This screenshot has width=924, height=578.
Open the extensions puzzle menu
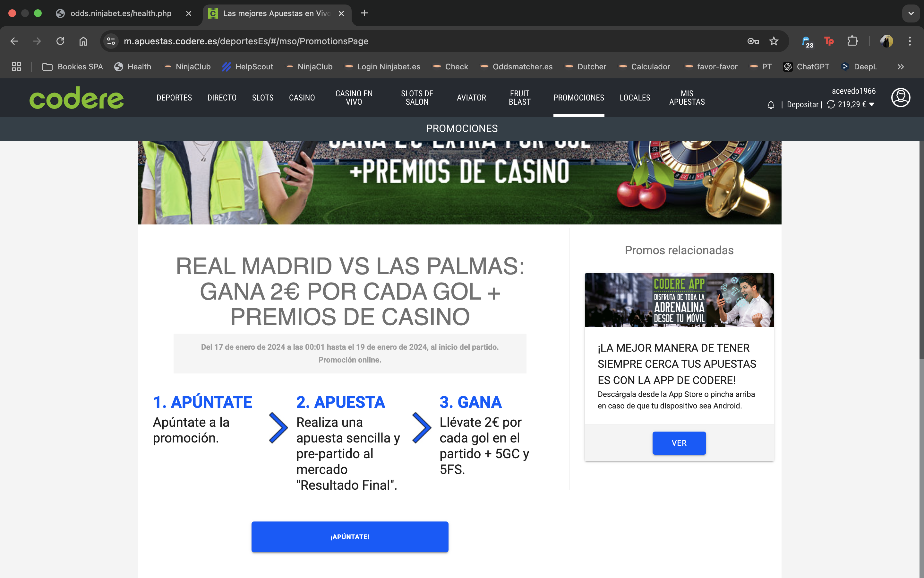852,41
